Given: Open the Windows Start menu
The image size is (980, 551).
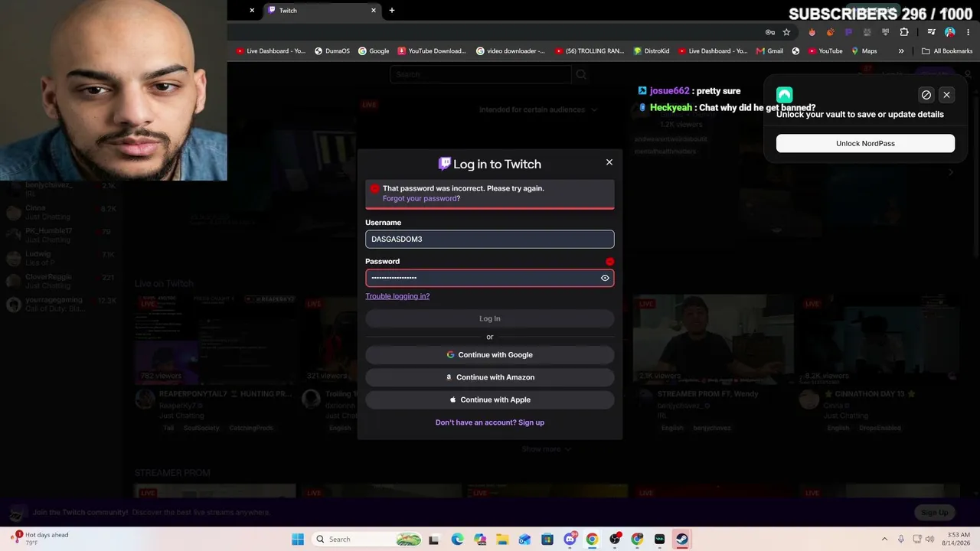Looking at the screenshot, I should tap(298, 540).
